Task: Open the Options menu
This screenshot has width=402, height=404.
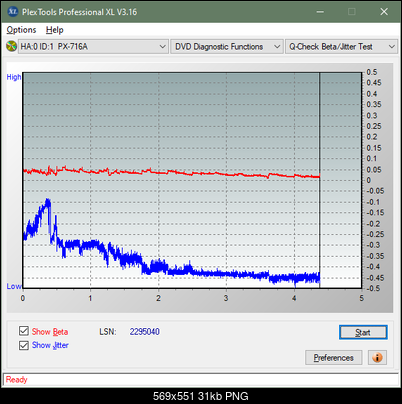Action: 21,30
